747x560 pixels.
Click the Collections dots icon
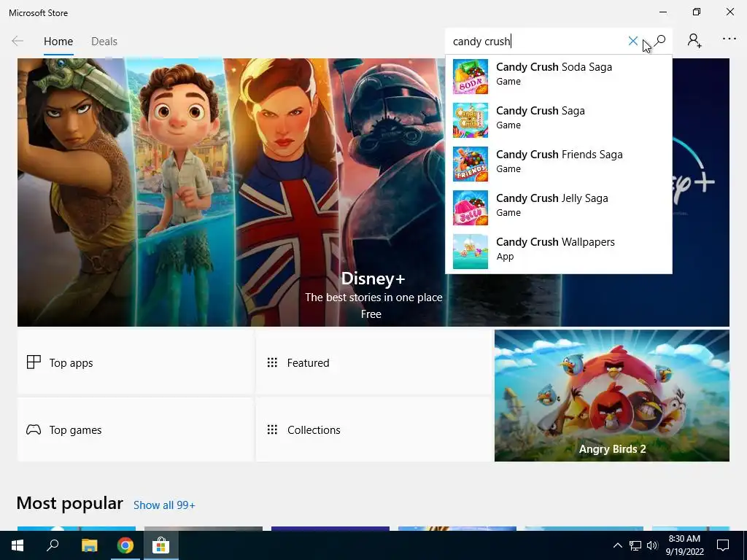click(x=272, y=430)
